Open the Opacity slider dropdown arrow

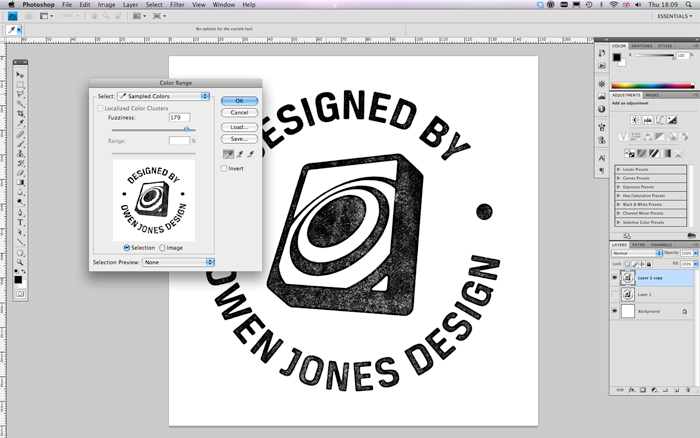[696, 253]
